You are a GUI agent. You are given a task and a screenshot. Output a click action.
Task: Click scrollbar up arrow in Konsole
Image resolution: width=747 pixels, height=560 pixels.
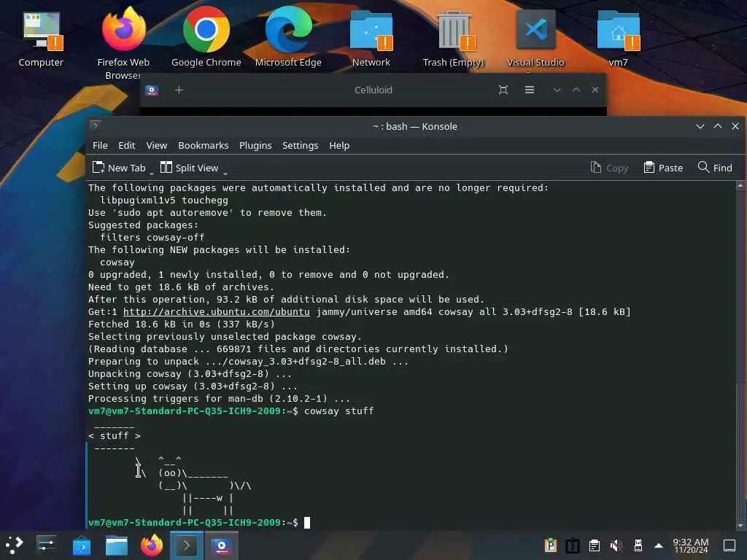[740, 186]
